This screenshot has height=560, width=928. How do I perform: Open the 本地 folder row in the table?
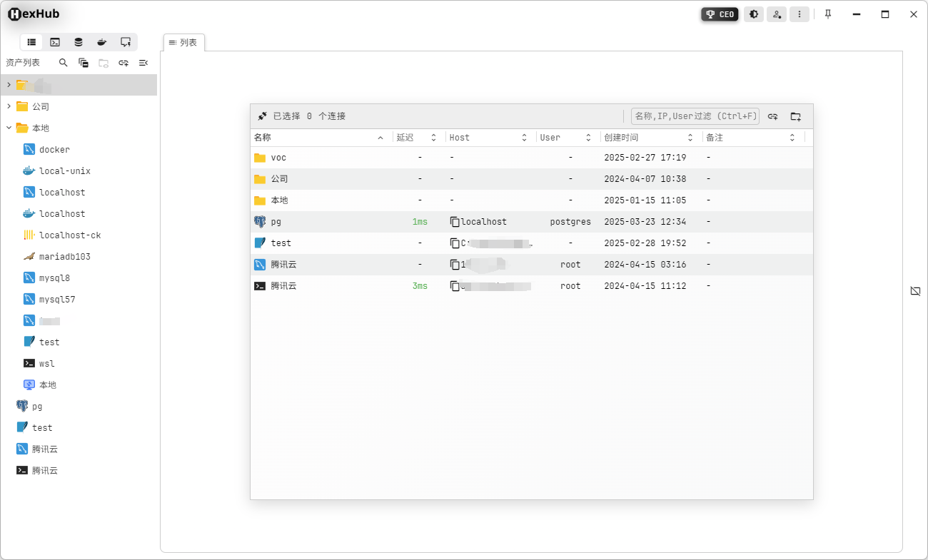coord(532,200)
